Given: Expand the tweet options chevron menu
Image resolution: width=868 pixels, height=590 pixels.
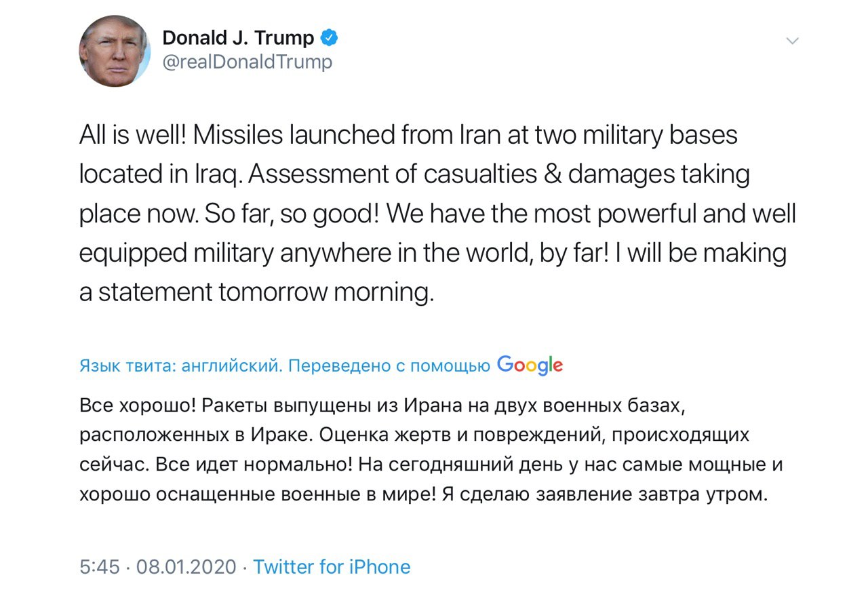Looking at the screenshot, I should pos(792,41).
